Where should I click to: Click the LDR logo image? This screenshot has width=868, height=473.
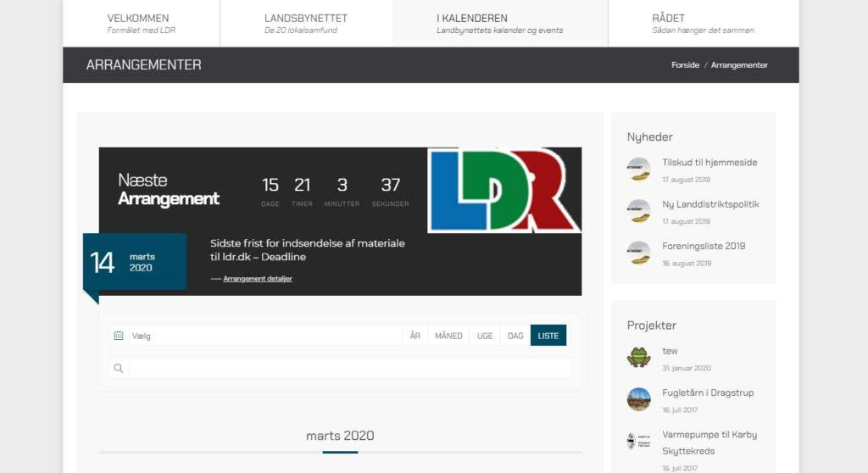(x=504, y=190)
